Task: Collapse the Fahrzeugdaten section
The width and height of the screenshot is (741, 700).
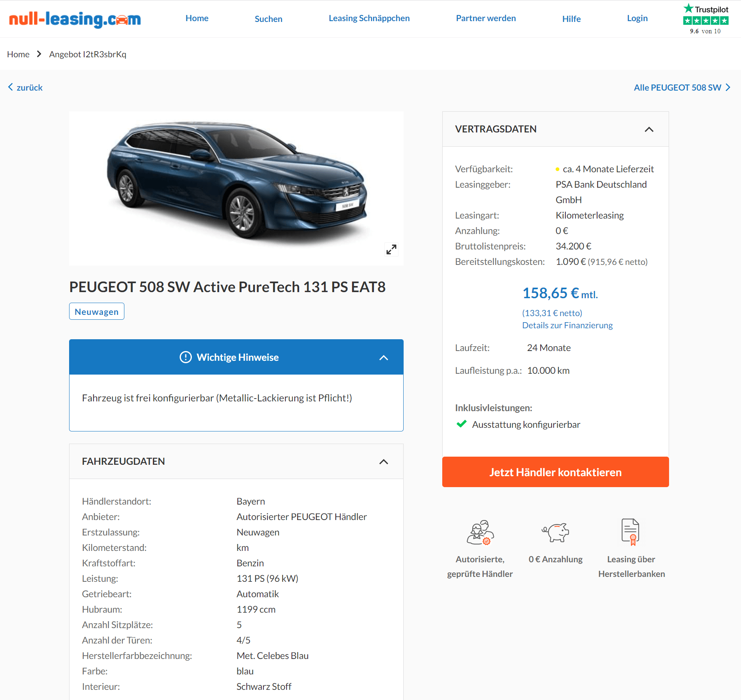Action: pyautogui.click(x=384, y=462)
